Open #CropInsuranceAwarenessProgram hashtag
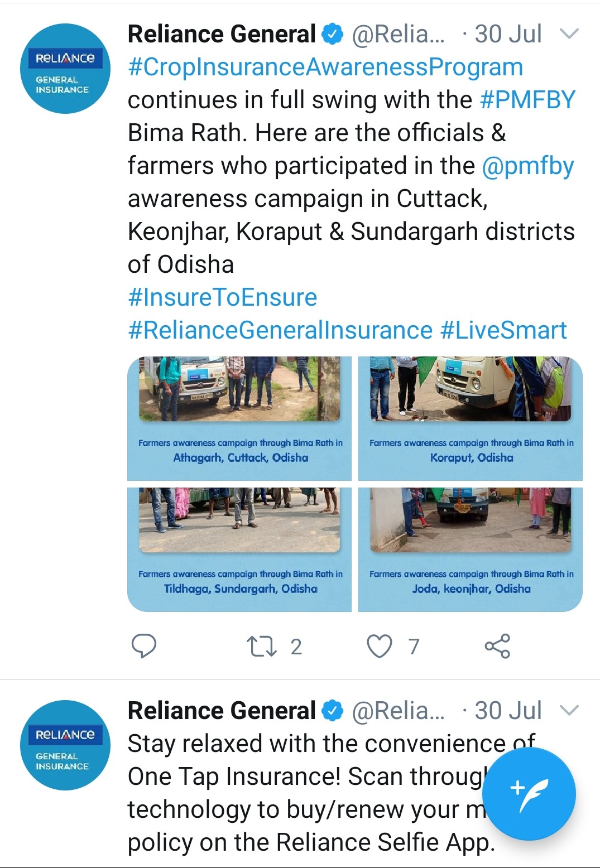Image resolution: width=600 pixels, height=868 pixels. tap(325, 67)
